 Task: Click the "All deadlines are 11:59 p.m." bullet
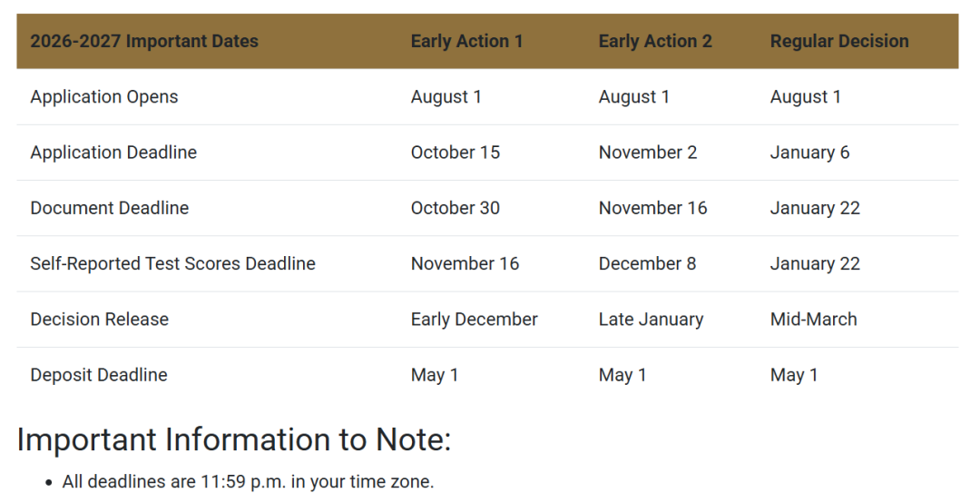[x=248, y=482]
